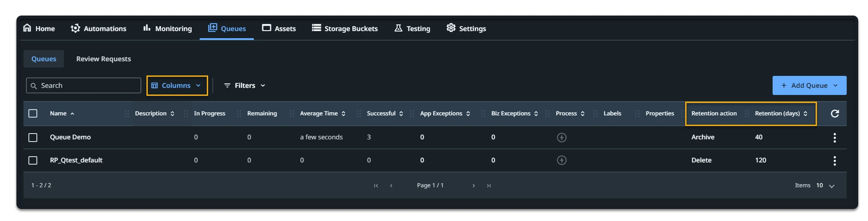The width and height of the screenshot is (868, 221).
Task: Click the Delete retention action cell
Action: tap(702, 160)
